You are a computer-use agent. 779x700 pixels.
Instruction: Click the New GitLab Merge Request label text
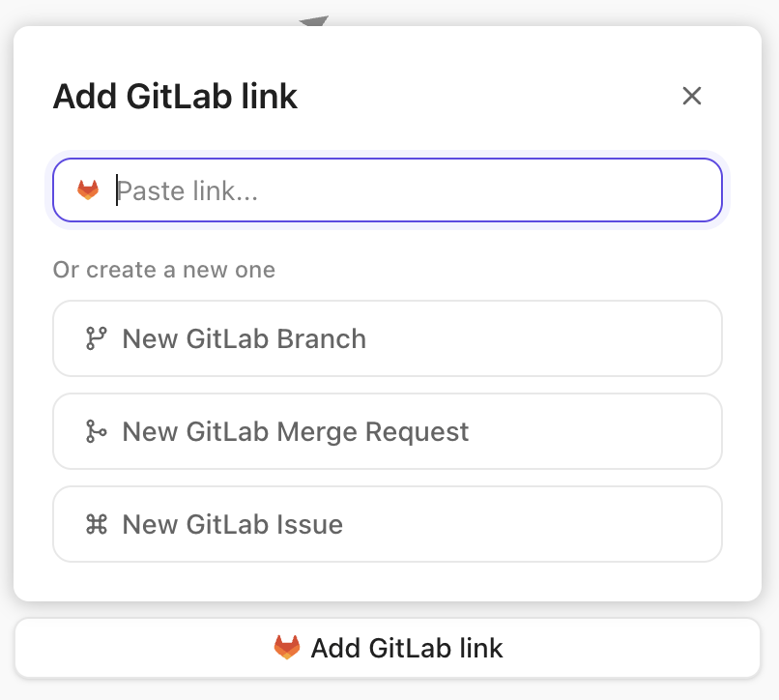tap(295, 431)
